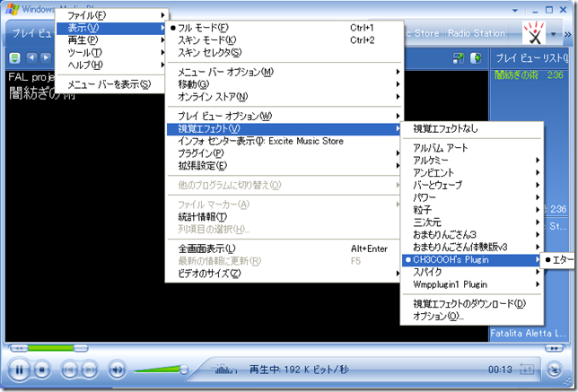Open 移動(G) submenu

(x=284, y=84)
